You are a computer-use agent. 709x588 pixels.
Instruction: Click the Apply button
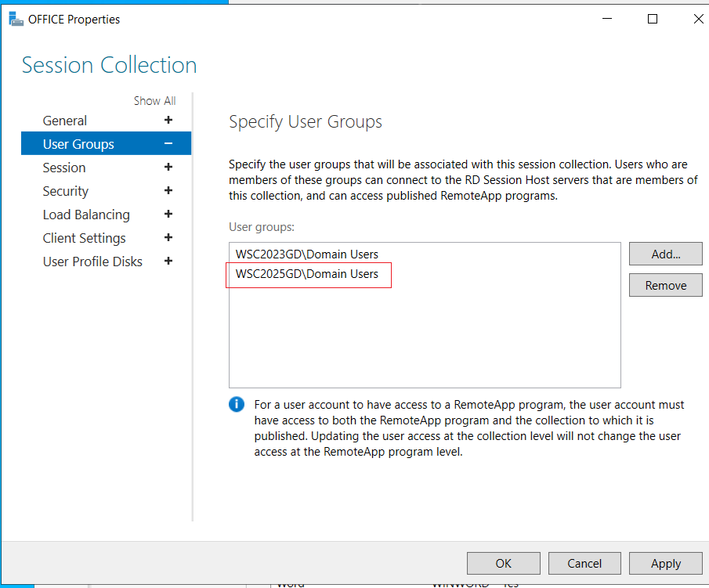[x=666, y=563]
